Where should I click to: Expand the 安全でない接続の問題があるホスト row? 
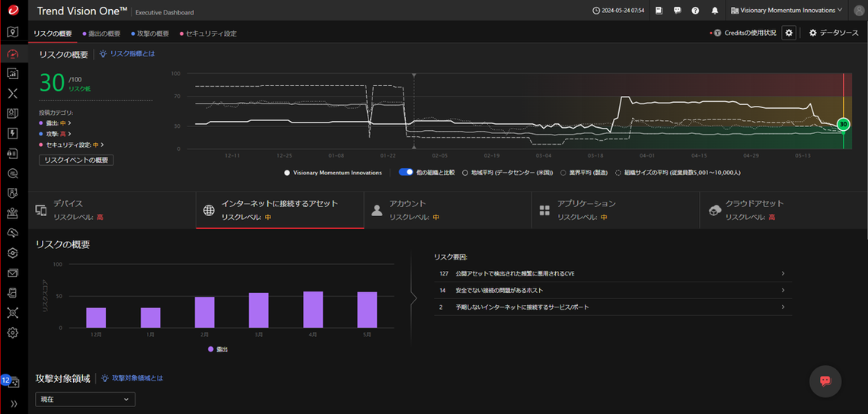[x=613, y=290]
